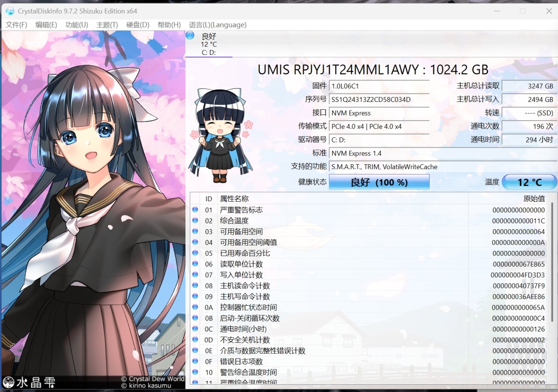This screenshot has width=558, height=392.
Task: Click the status orb for attribute 0F 错误日志项数
Action: pos(195,362)
